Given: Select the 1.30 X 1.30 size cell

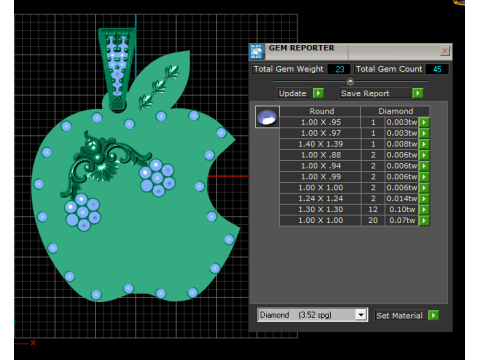Looking at the screenshot, I should pyautogui.click(x=321, y=210).
